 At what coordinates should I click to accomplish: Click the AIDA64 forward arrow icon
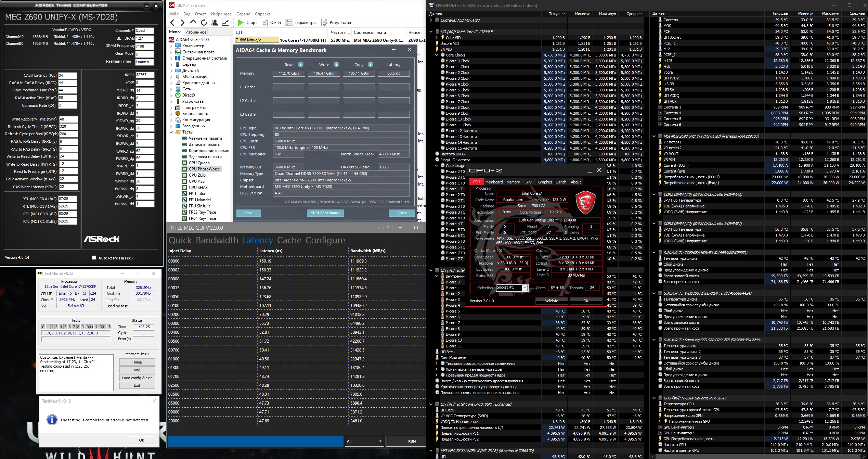183,23
